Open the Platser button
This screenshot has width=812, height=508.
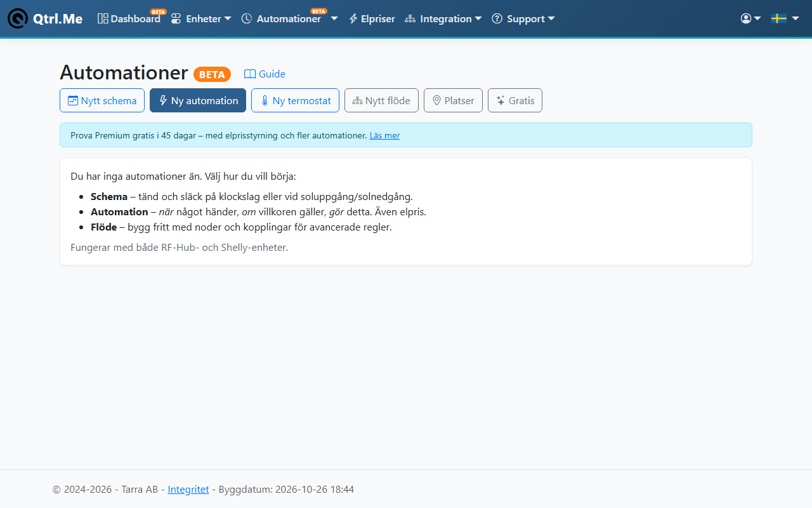[x=453, y=100]
